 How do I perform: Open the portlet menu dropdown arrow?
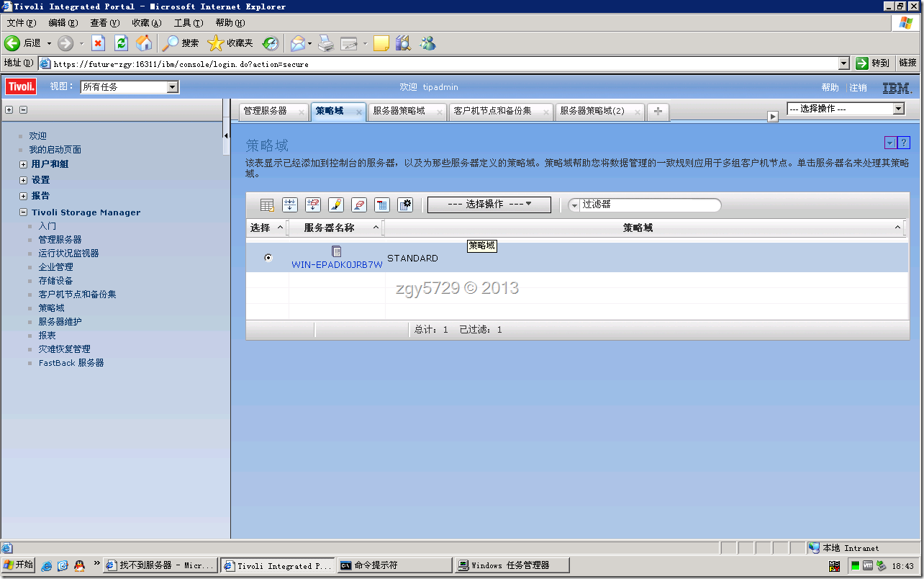click(x=891, y=143)
